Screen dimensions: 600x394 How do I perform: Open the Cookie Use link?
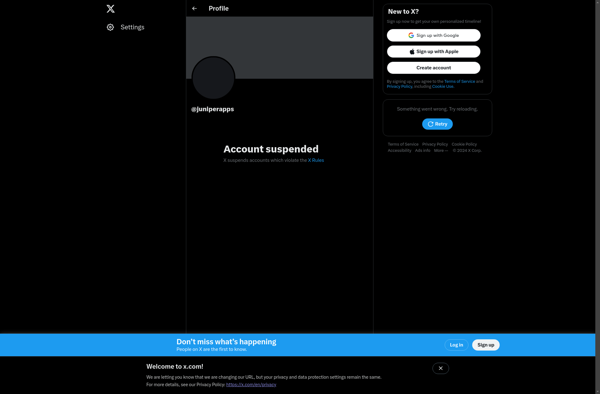pyautogui.click(x=443, y=86)
